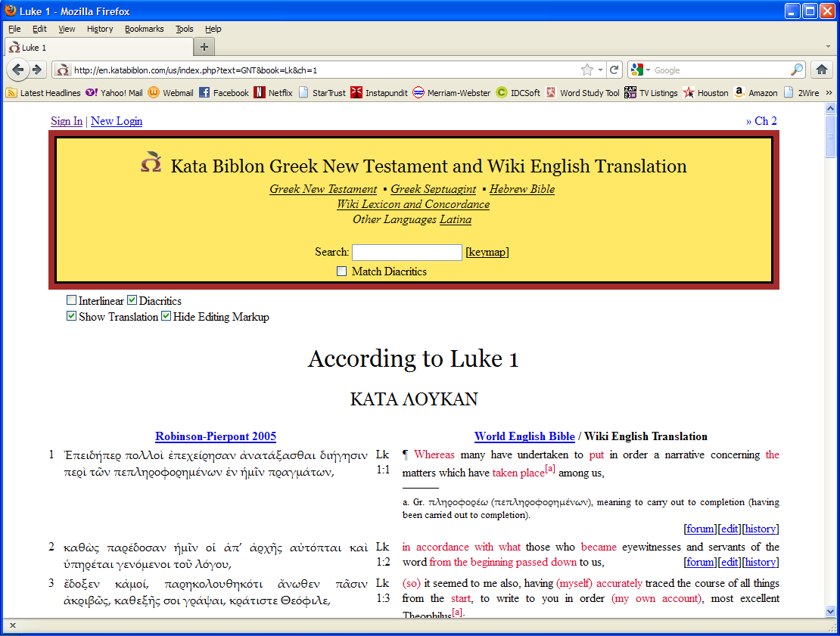Click the search magnifier icon
Image resolution: width=840 pixels, height=636 pixels.
(x=797, y=70)
